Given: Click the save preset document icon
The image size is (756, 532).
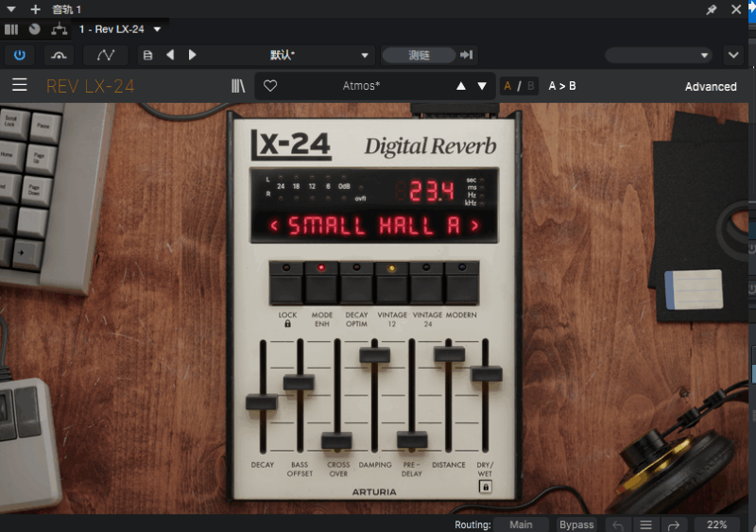Looking at the screenshot, I should (148, 55).
